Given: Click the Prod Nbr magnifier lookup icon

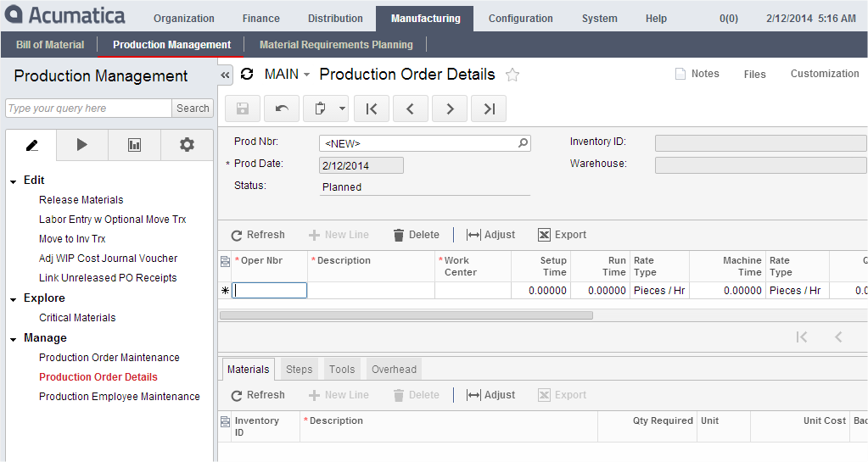Looking at the screenshot, I should (523, 143).
